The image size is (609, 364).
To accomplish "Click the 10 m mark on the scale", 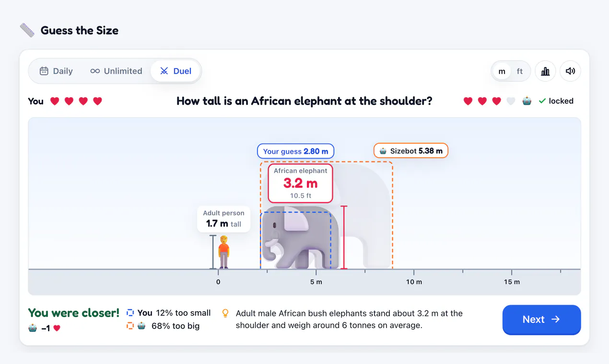I will point(414,282).
